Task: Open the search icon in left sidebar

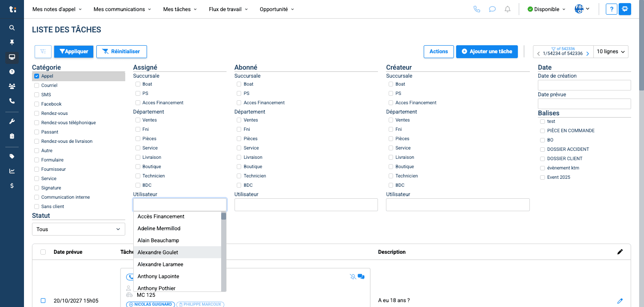Action: click(x=12, y=28)
